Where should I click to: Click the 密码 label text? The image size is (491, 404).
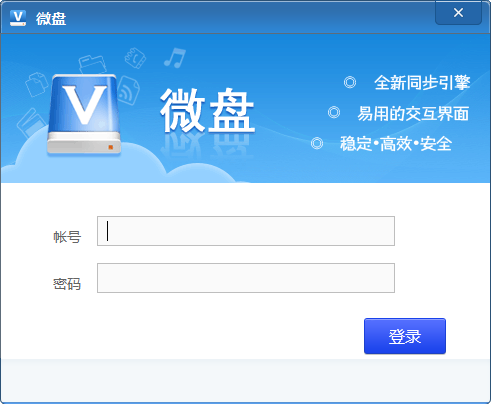click(x=67, y=284)
